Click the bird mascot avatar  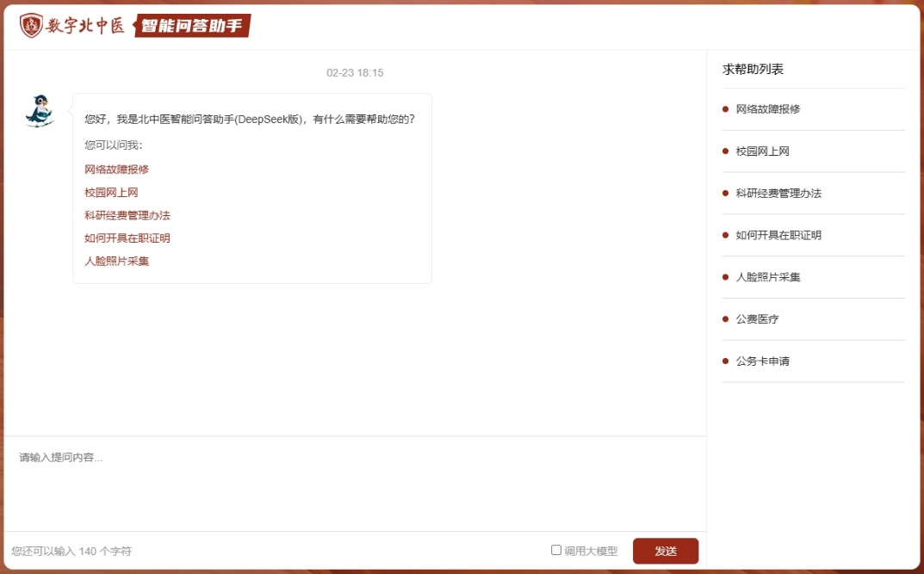tap(39, 111)
